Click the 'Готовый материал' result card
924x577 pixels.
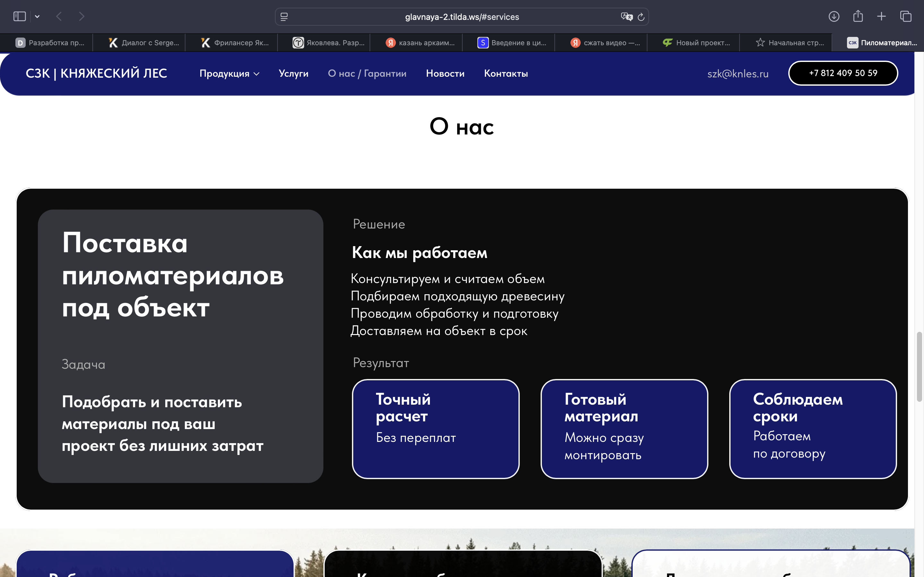tap(624, 428)
